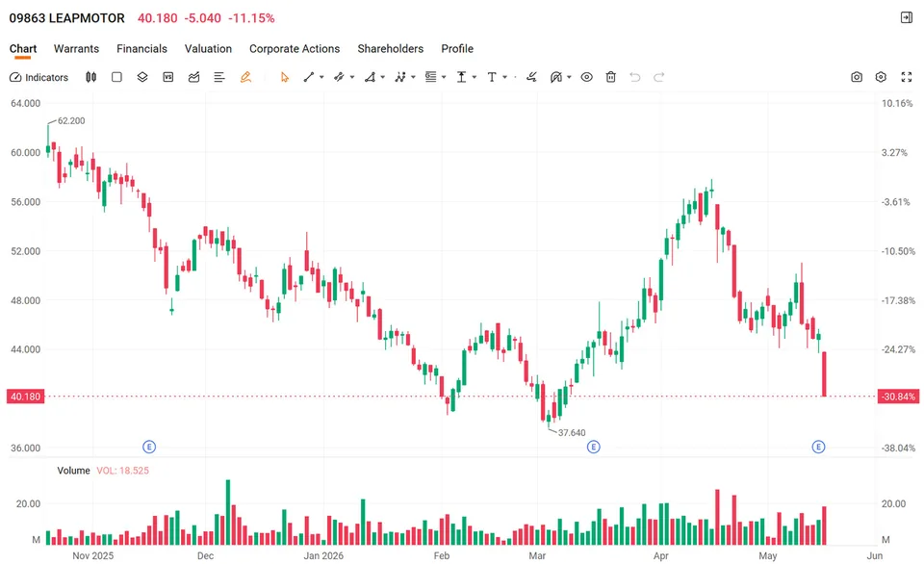
Task: Click the chart overlay icon with trend line
Action: (193, 77)
